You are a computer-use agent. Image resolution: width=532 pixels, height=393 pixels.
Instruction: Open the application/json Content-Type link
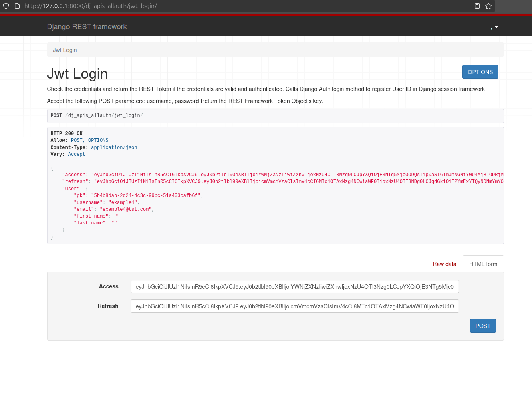coord(114,147)
